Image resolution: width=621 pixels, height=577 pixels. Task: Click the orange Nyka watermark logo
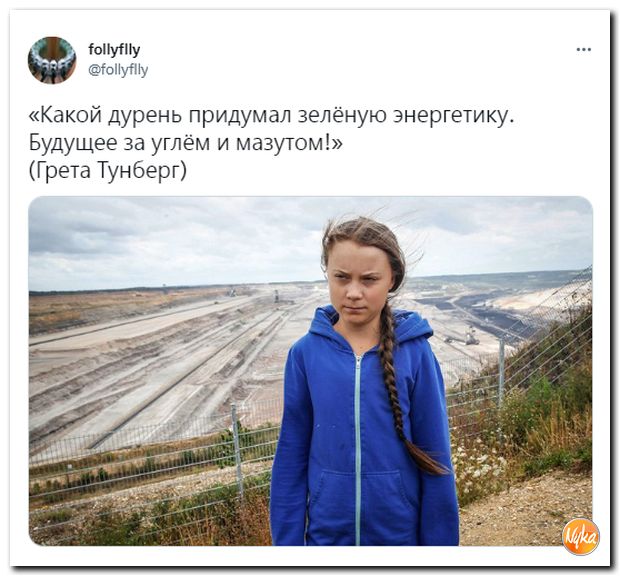[581, 537]
